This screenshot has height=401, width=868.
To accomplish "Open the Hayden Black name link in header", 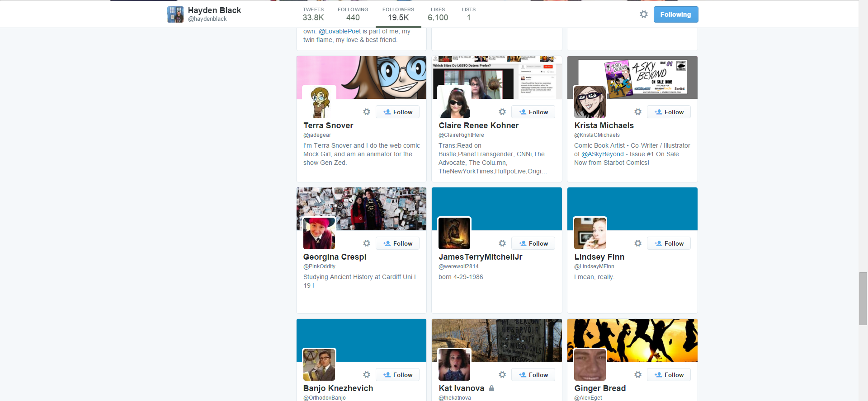I will pyautogui.click(x=214, y=10).
